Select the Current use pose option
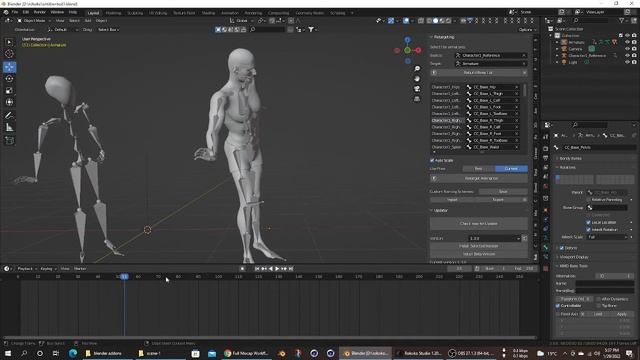 point(511,169)
